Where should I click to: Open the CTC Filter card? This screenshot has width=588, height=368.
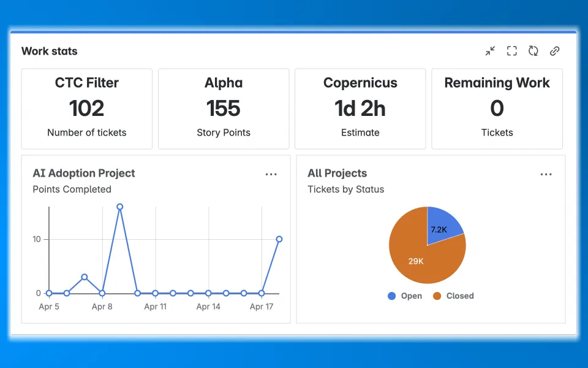point(86,109)
